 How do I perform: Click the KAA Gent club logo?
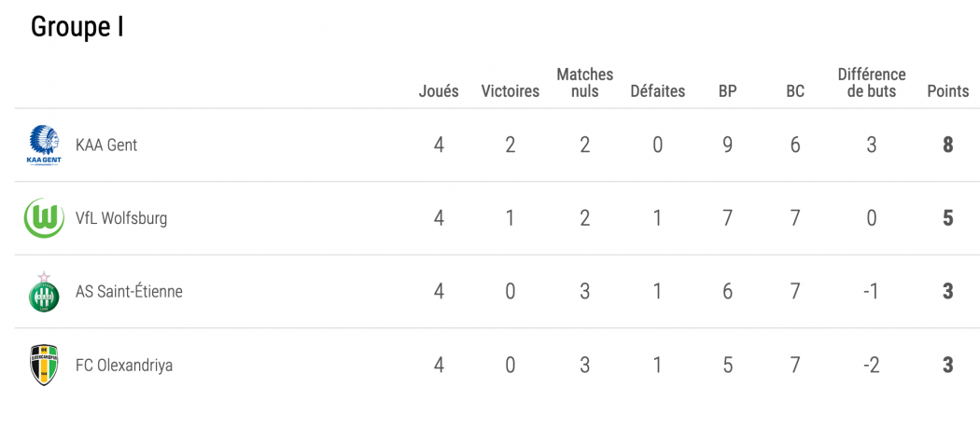[45, 145]
